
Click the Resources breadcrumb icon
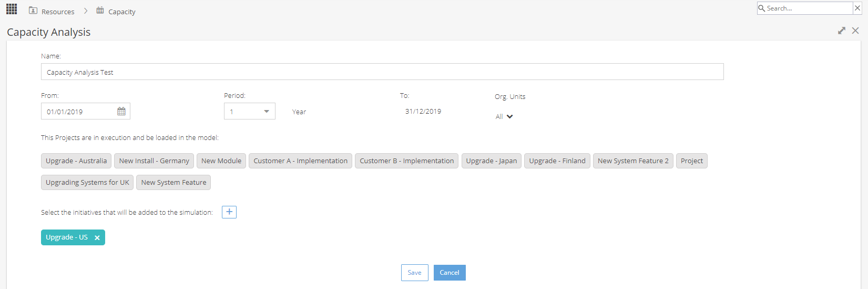click(33, 11)
